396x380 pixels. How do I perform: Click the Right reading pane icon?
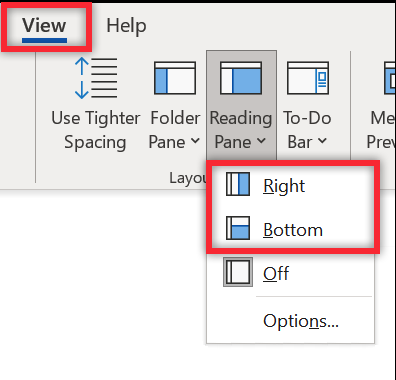pyautogui.click(x=238, y=184)
